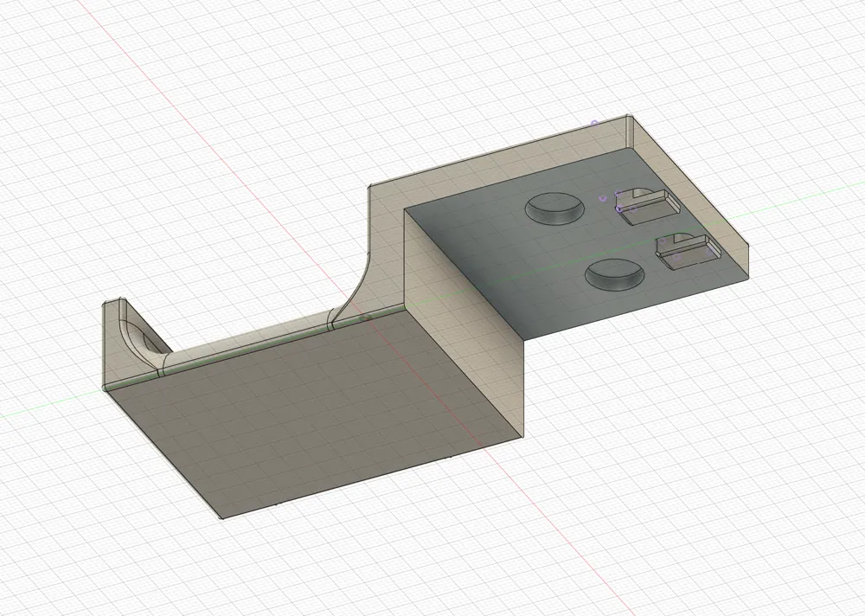Select the lower circular hole on dark face
Image resolution: width=865 pixels, height=616 pixels.
[x=614, y=274]
